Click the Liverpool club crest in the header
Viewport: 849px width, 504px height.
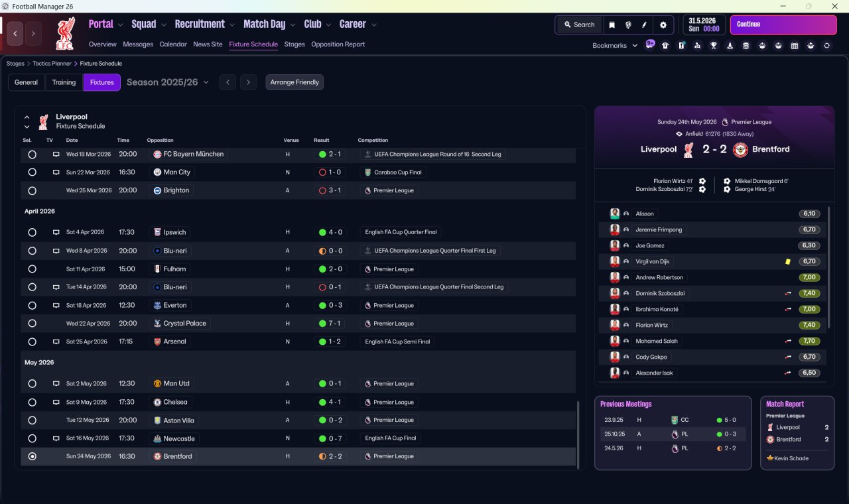tap(65, 33)
